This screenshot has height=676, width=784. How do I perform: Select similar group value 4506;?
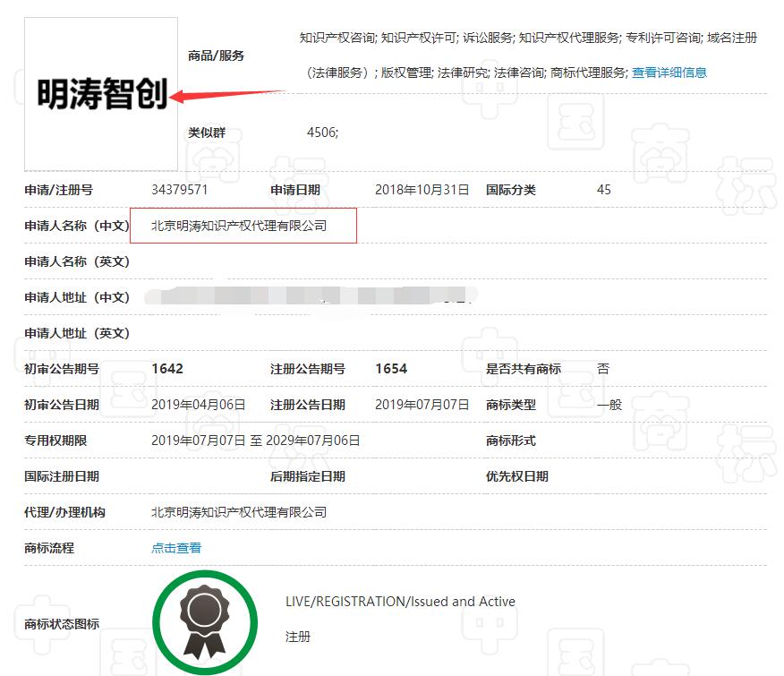pos(322,133)
